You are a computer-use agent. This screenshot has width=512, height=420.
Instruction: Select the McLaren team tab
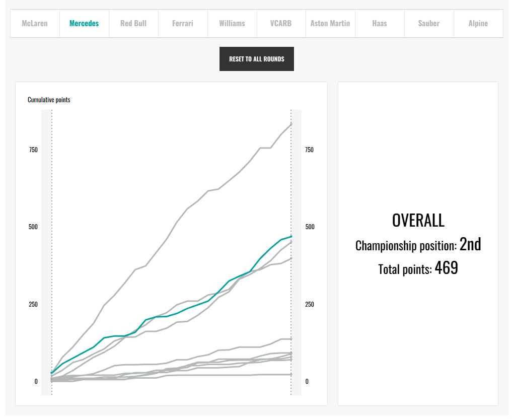[x=35, y=24]
